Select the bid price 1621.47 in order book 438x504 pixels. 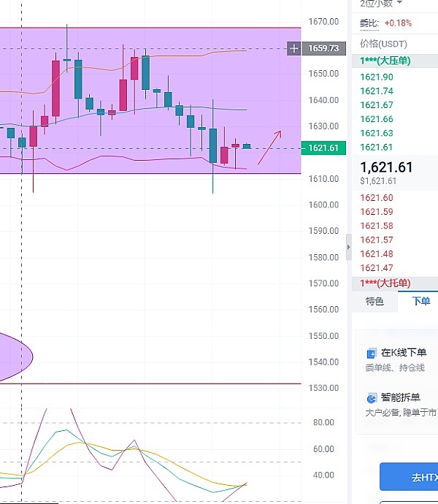point(377,268)
